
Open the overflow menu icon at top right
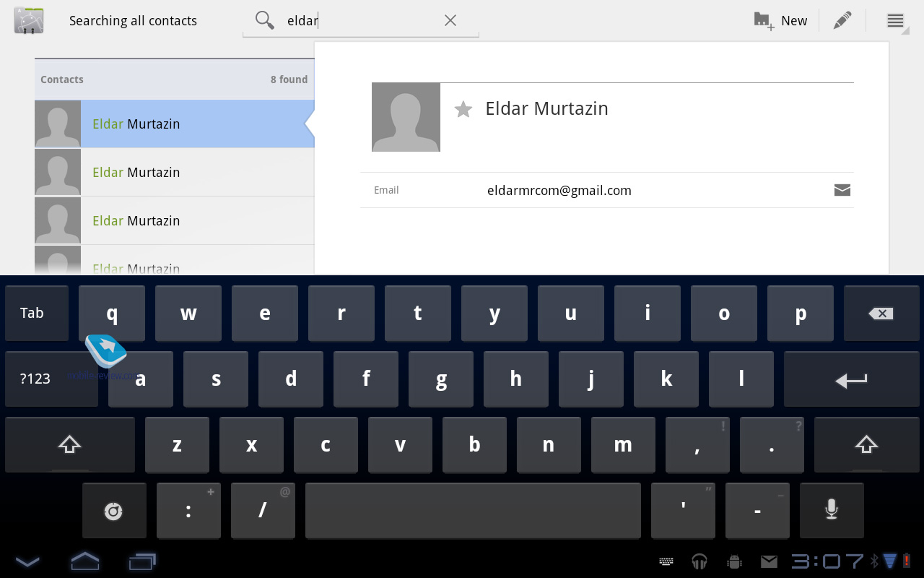tap(895, 21)
